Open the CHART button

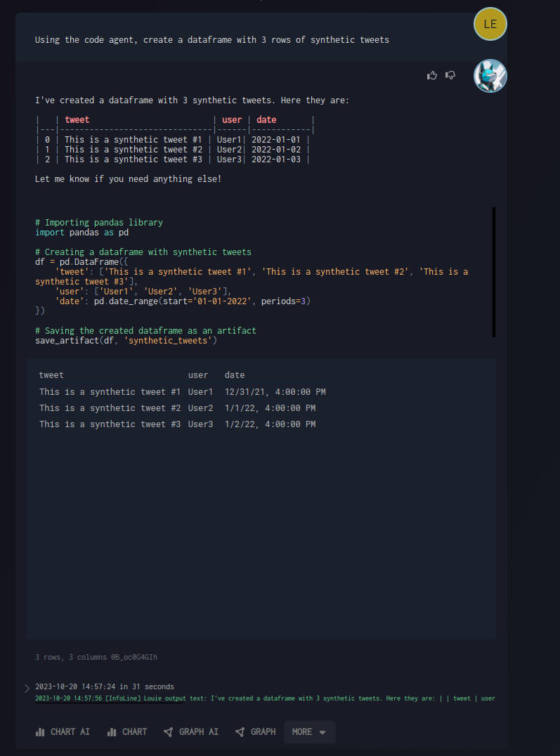tap(127, 732)
